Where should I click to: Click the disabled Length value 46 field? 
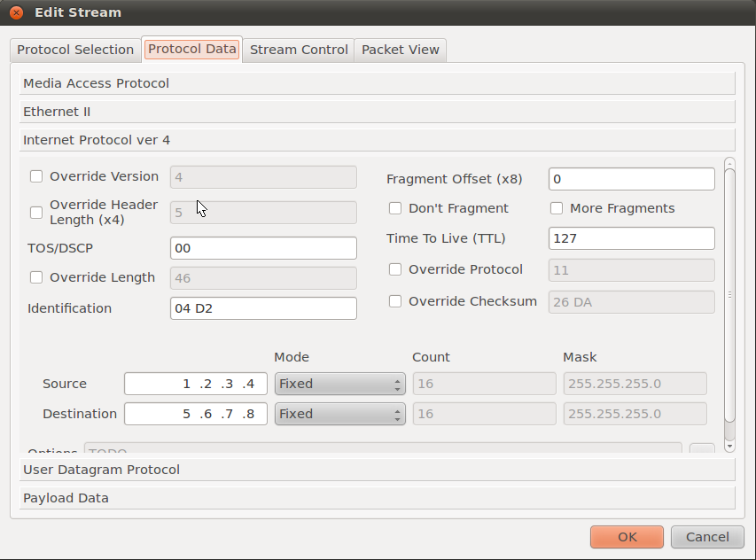263,278
